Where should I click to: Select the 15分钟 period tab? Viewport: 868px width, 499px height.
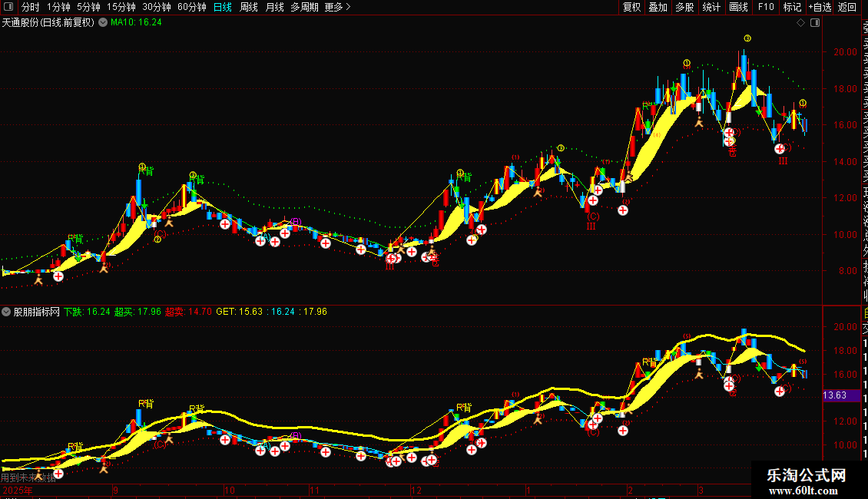click(121, 7)
